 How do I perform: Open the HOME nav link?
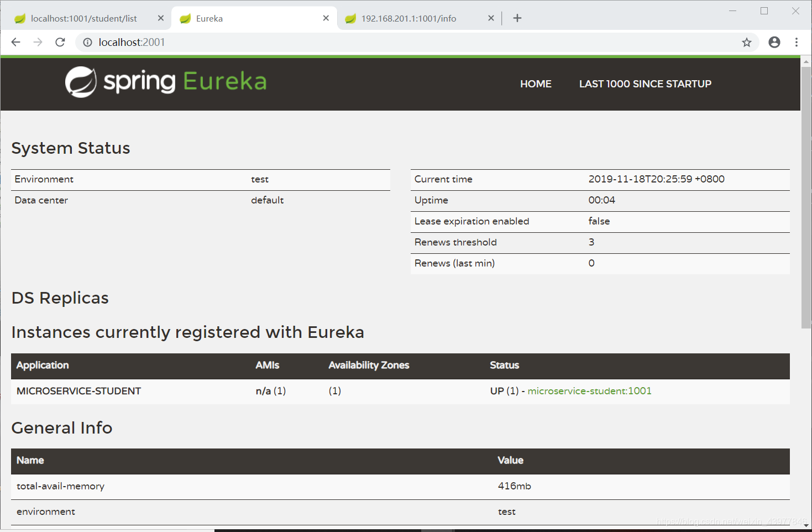536,84
